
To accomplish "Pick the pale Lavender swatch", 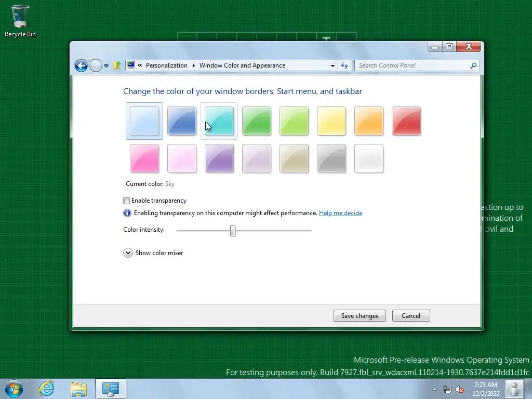I will tap(257, 158).
